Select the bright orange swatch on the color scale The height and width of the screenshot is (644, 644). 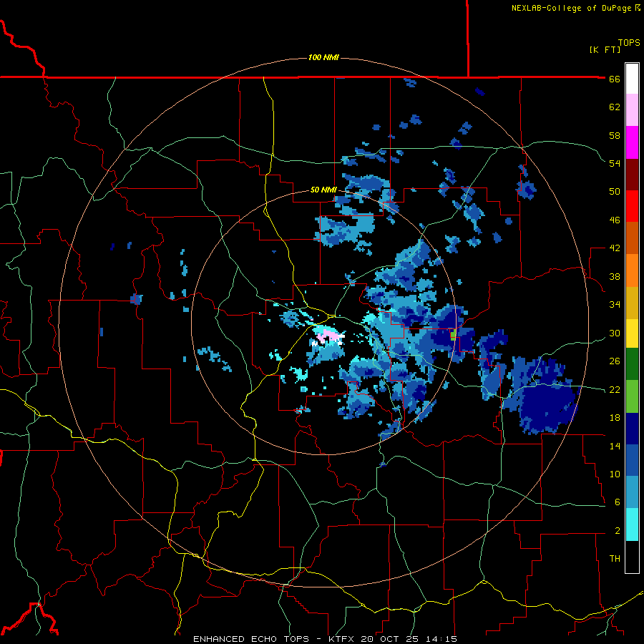point(632,270)
